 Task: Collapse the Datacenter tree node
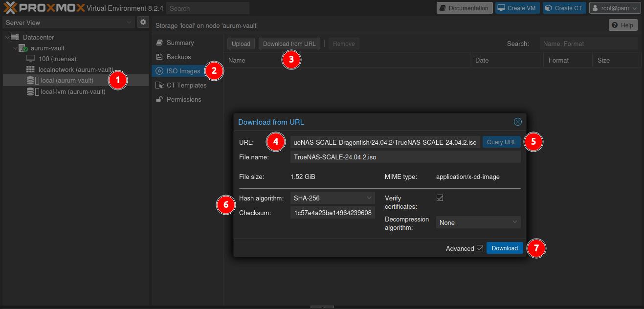pos(7,37)
